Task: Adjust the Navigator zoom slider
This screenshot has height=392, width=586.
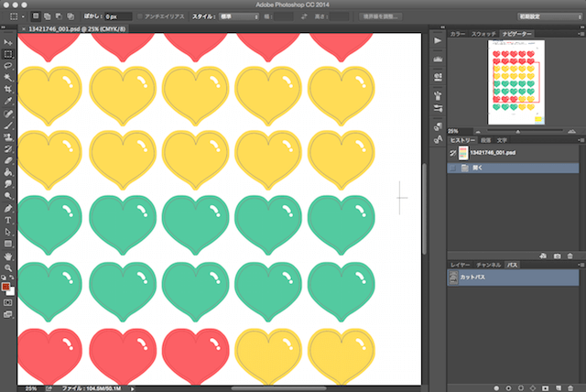Action: 518,132
